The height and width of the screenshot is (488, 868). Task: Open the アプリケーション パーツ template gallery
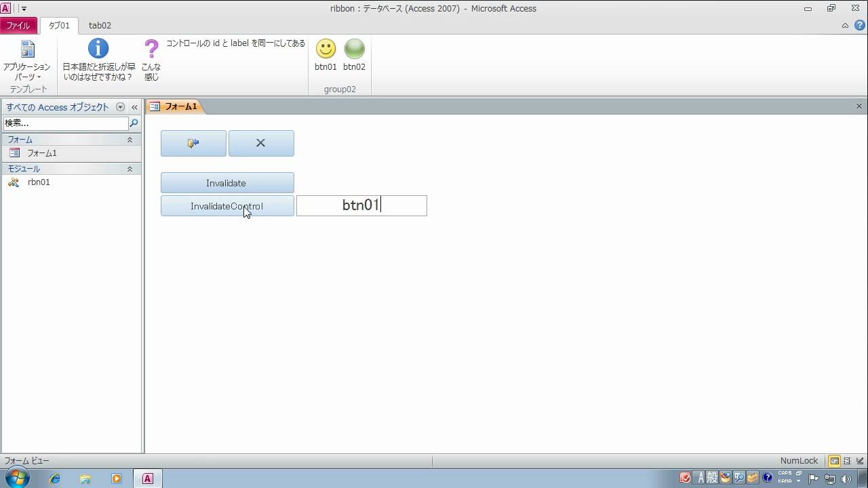[26, 60]
